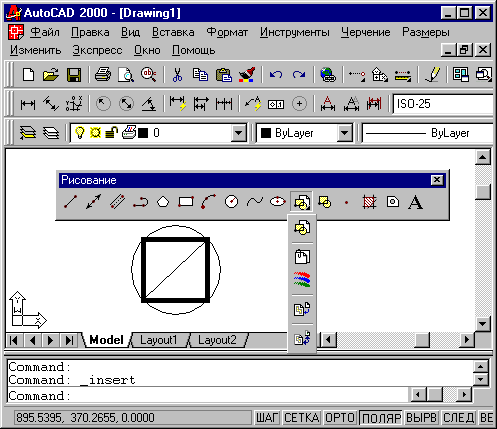Screen dimensions: 497x429
Task: Open the layer 0 dropdown list
Action: (239, 133)
